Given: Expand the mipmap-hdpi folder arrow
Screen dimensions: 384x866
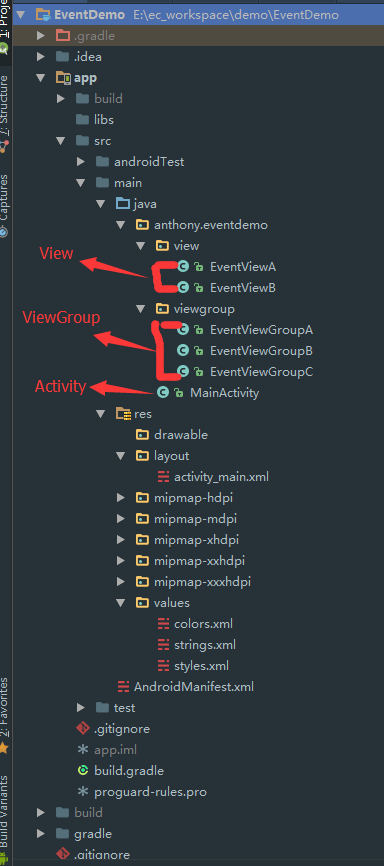Looking at the screenshot, I should coord(120,498).
